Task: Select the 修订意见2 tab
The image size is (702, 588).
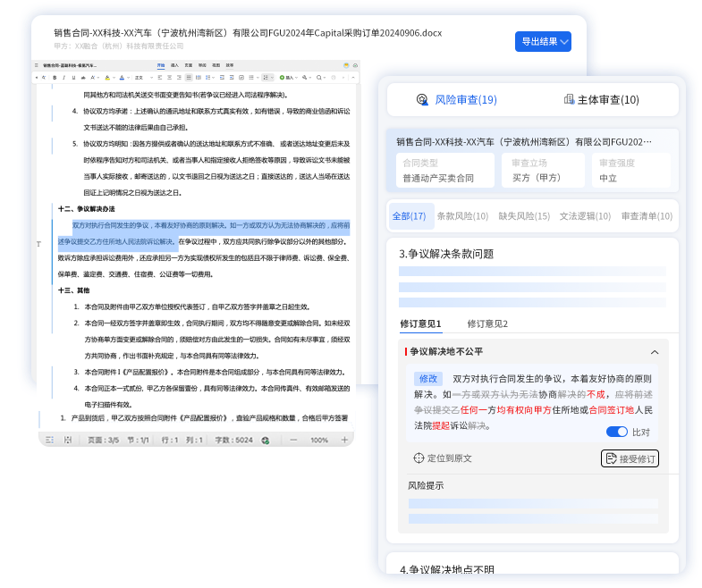Action: (x=486, y=323)
